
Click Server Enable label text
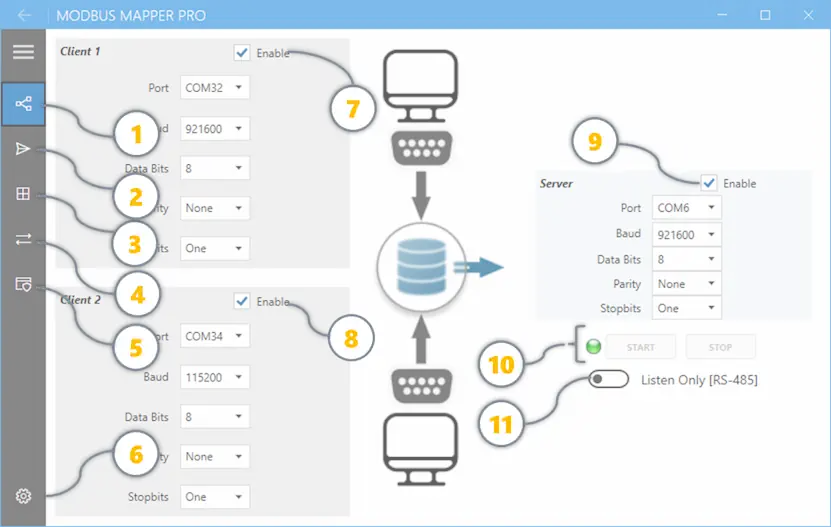pyautogui.click(x=739, y=183)
